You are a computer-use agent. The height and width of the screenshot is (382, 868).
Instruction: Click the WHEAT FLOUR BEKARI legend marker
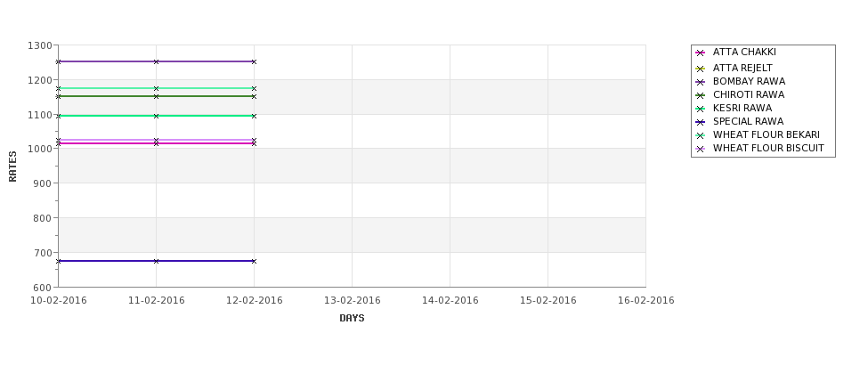[x=701, y=135]
